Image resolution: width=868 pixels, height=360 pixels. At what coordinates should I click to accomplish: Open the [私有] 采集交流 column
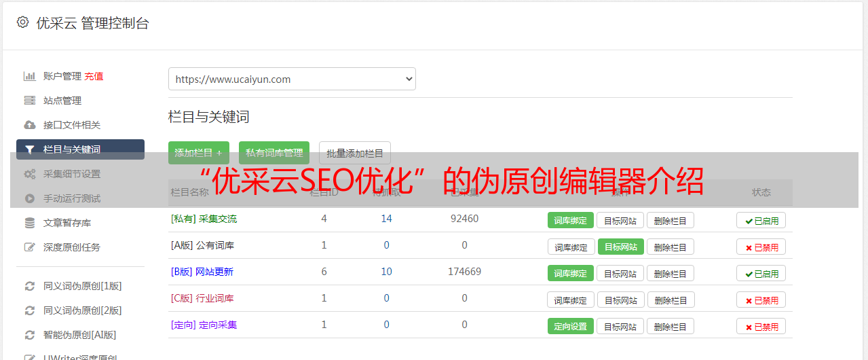coord(204,219)
